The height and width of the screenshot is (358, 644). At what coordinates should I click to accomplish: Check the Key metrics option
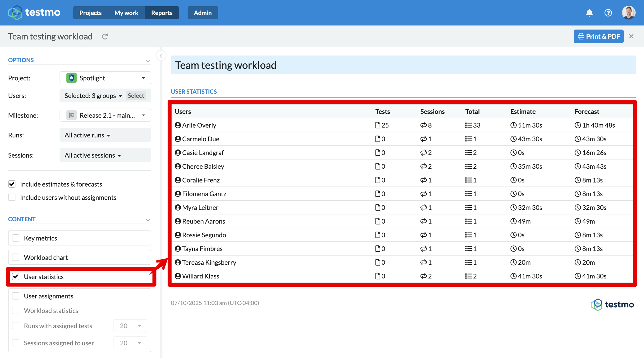[16, 238]
